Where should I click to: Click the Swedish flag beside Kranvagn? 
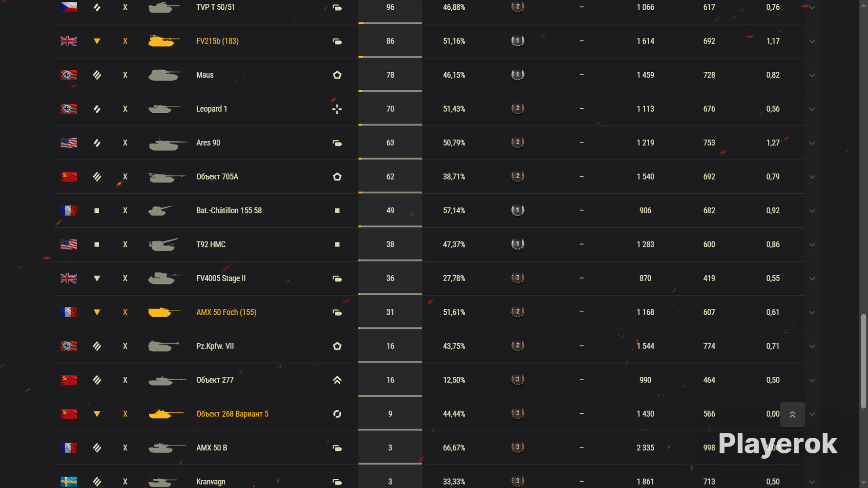point(69,482)
